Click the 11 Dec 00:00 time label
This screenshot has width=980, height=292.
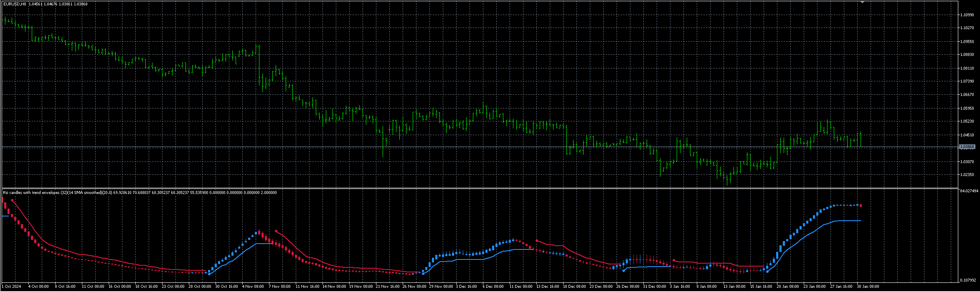520,287
